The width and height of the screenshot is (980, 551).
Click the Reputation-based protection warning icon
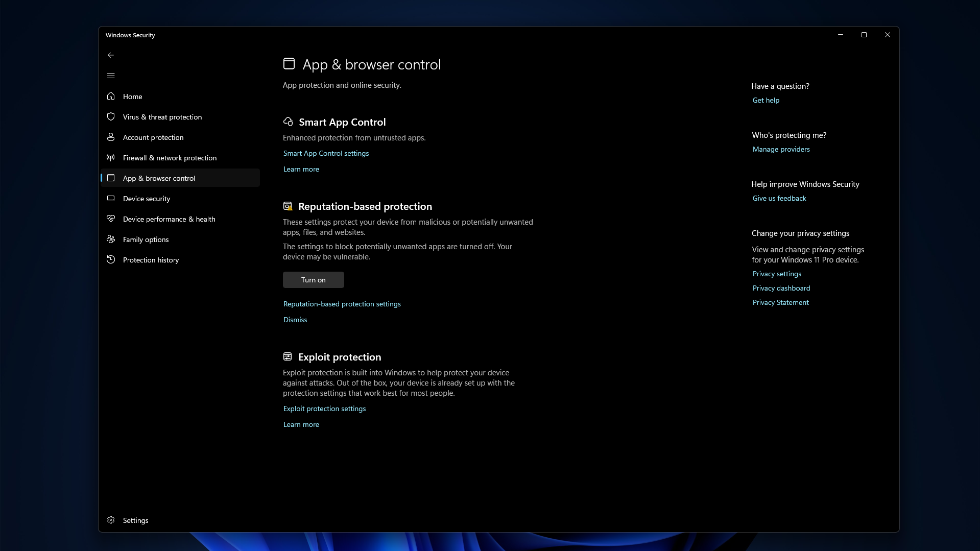288,206
